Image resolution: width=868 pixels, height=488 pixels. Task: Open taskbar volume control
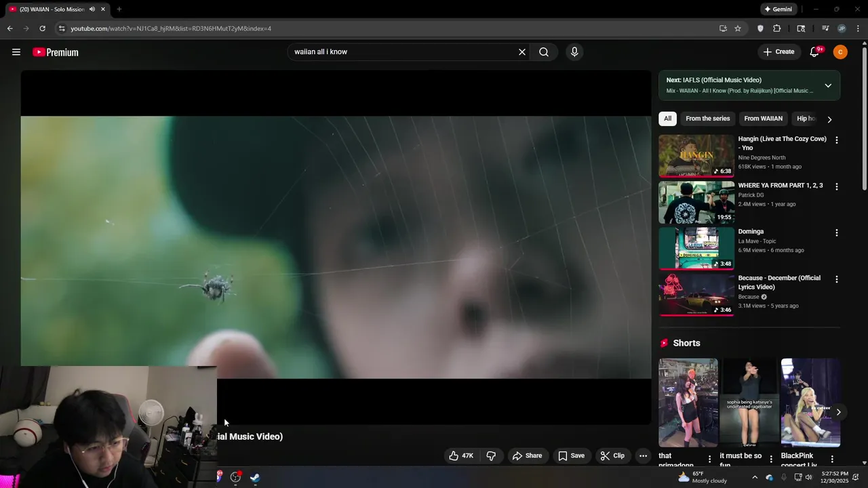[810, 477]
